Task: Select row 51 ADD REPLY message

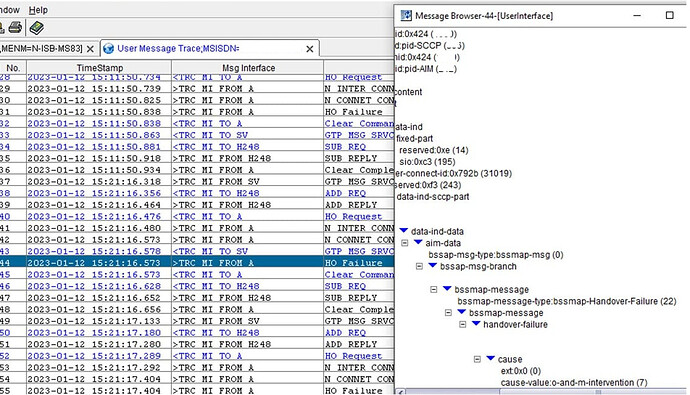Action: 197,344
